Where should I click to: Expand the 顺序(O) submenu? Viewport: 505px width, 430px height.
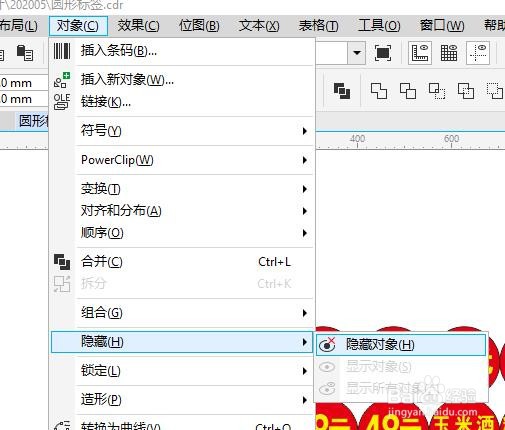point(182,233)
